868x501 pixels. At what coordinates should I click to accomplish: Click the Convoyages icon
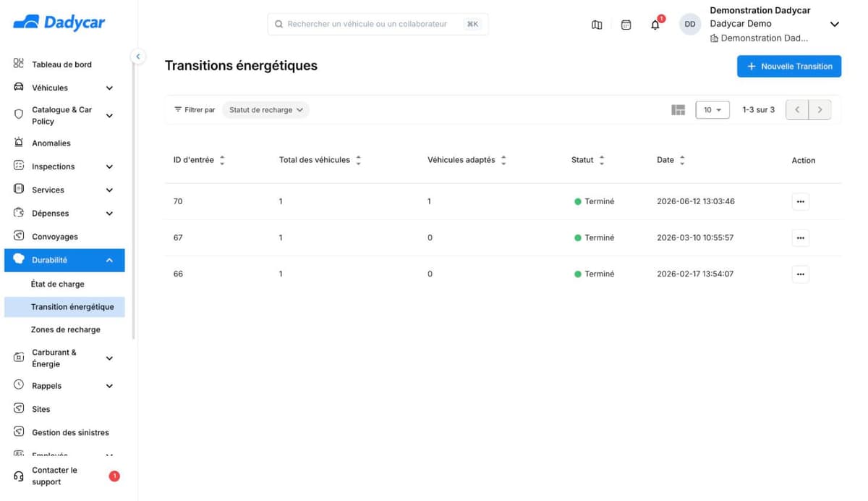tap(19, 236)
